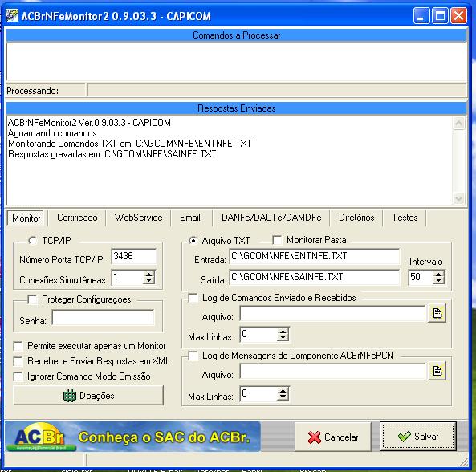Open the Email tab

190,218
